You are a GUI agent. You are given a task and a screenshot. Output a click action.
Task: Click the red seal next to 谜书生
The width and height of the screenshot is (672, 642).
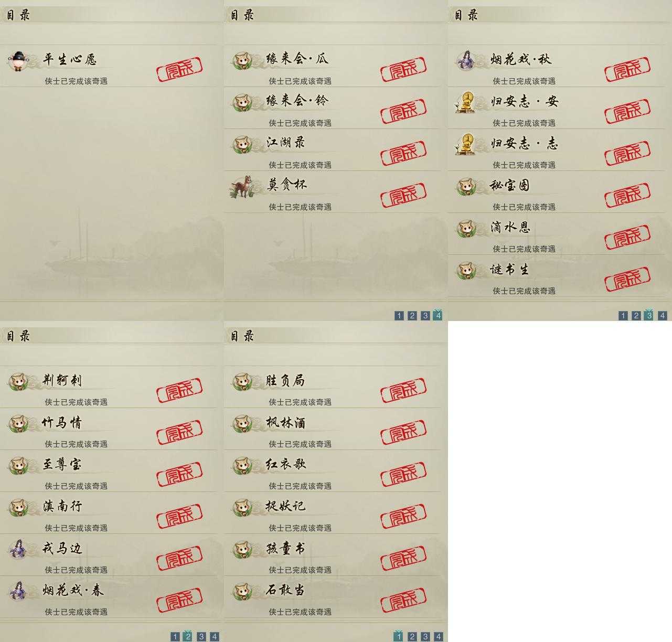627,280
